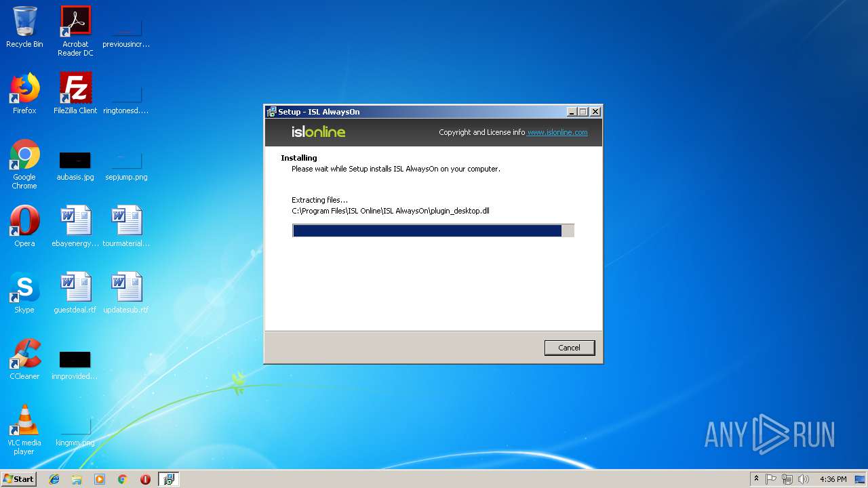Select aubasis.jpg image file
The image size is (868, 488).
[x=75, y=165]
